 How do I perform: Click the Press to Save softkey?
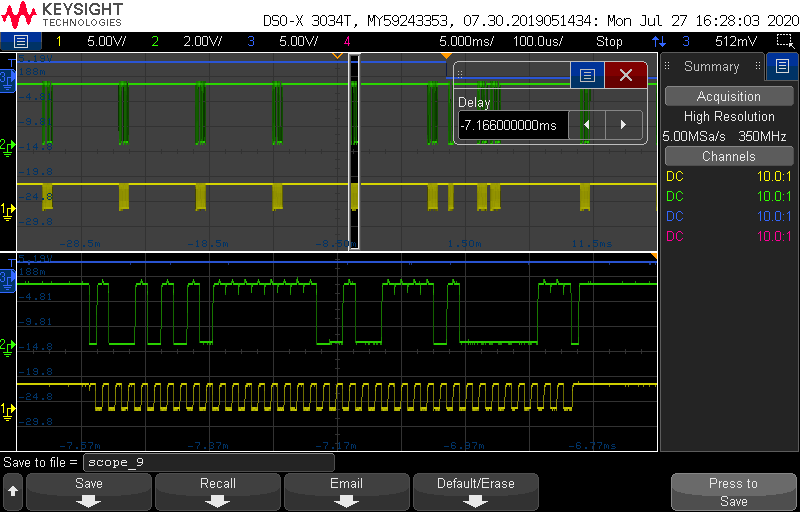734,492
